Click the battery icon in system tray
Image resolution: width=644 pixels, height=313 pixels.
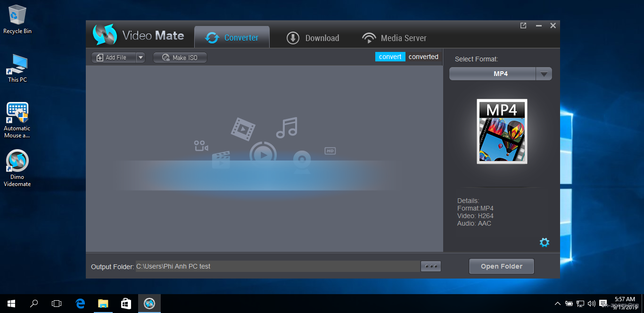point(569,304)
